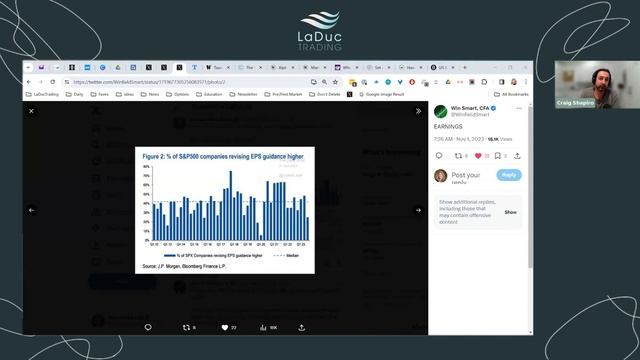Image resolution: width=640 pixels, height=360 pixels.
Task: Open the Chrome three-dot menu
Action: [x=526, y=82]
